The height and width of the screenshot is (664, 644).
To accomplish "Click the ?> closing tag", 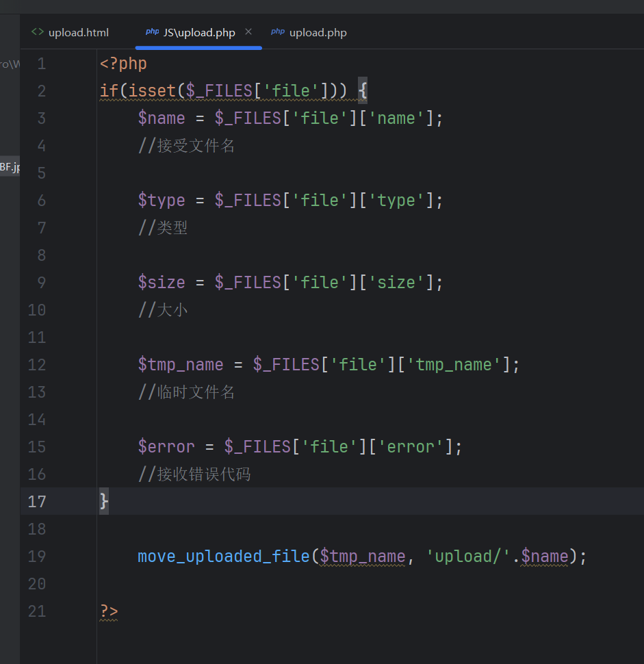I will pyautogui.click(x=109, y=611).
